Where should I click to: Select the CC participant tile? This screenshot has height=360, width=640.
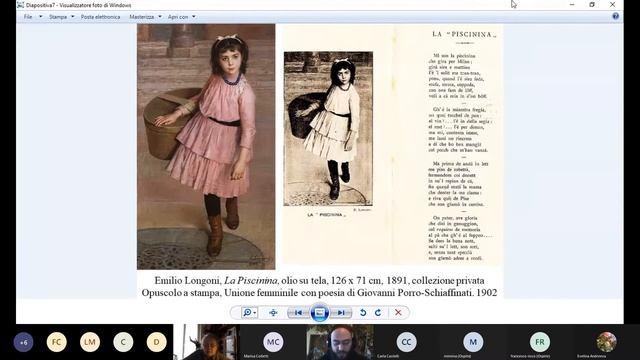pyautogui.click(x=407, y=342)
